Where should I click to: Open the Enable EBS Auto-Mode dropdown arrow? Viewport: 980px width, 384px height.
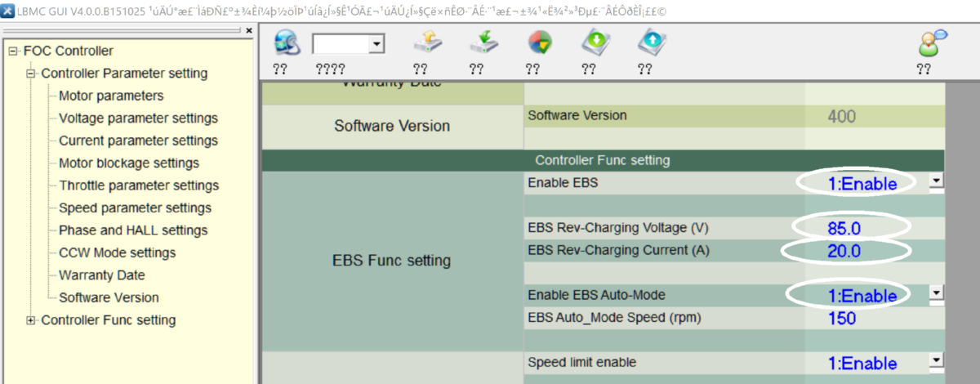tap(936, 293)
